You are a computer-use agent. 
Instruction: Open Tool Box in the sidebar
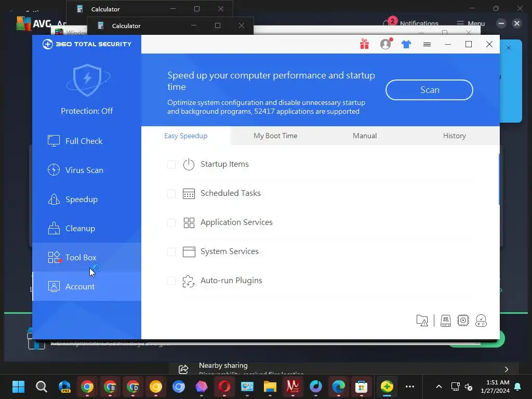pyautogui.click(x=87, y=257)
